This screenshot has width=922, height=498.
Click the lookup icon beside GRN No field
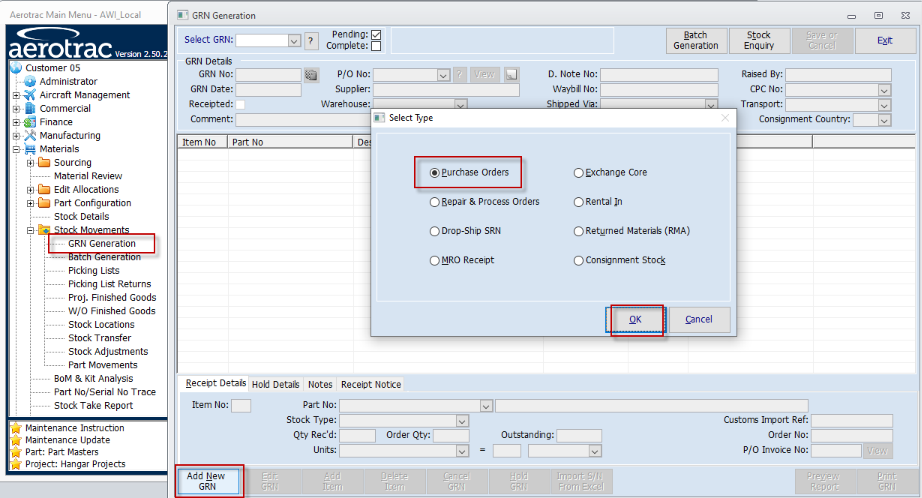[311, 75]
